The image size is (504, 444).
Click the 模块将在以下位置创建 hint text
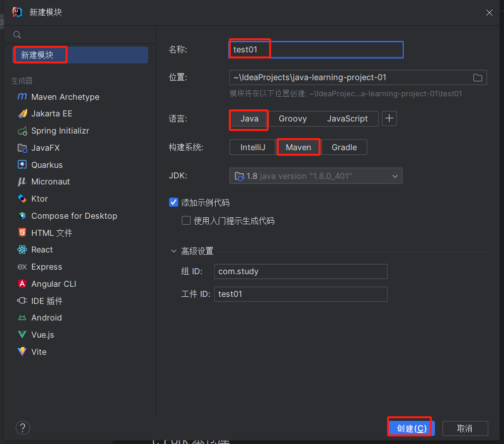[346, 94]
